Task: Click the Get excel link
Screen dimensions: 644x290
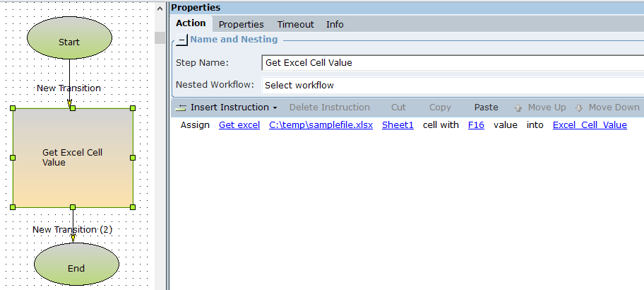Action: click(239, 125)
